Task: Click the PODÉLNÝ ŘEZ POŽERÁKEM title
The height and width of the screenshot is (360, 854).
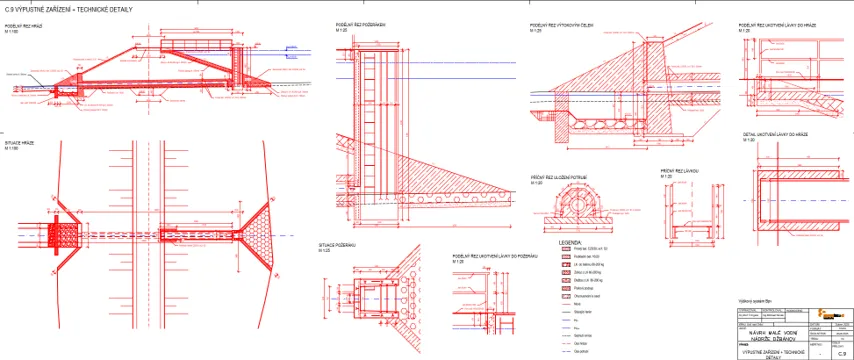Action: click(361, 25)
